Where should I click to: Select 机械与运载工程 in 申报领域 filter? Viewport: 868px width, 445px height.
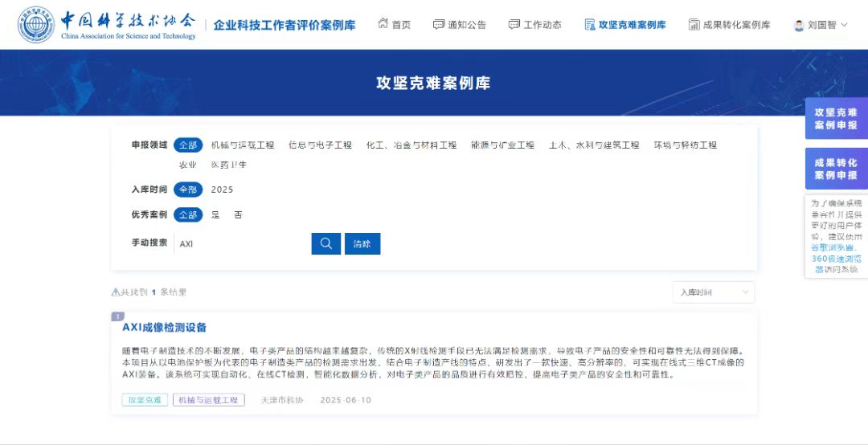(242, 145)
